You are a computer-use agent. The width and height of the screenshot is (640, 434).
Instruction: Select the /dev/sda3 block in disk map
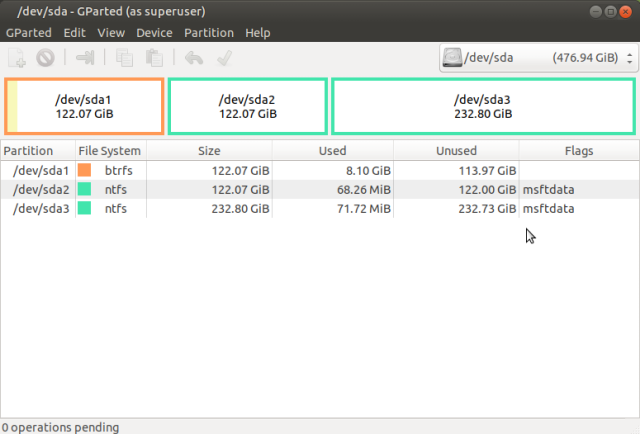click(x=483, y=106)
